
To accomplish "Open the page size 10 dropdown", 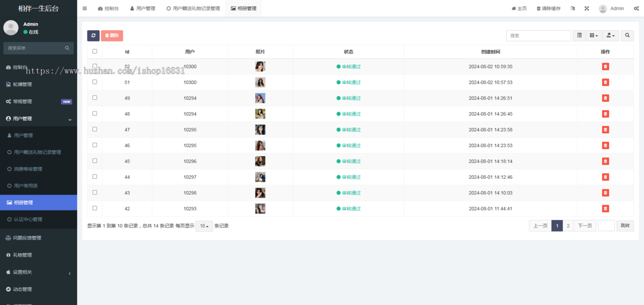I will pyautogui.click(x=204, y=226).
